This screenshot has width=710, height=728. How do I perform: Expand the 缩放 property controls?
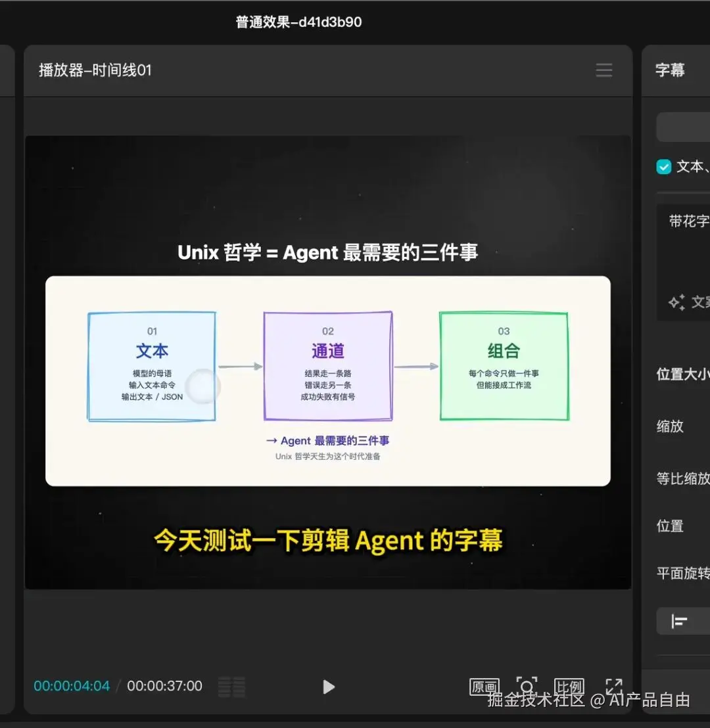tap(669, 426)
